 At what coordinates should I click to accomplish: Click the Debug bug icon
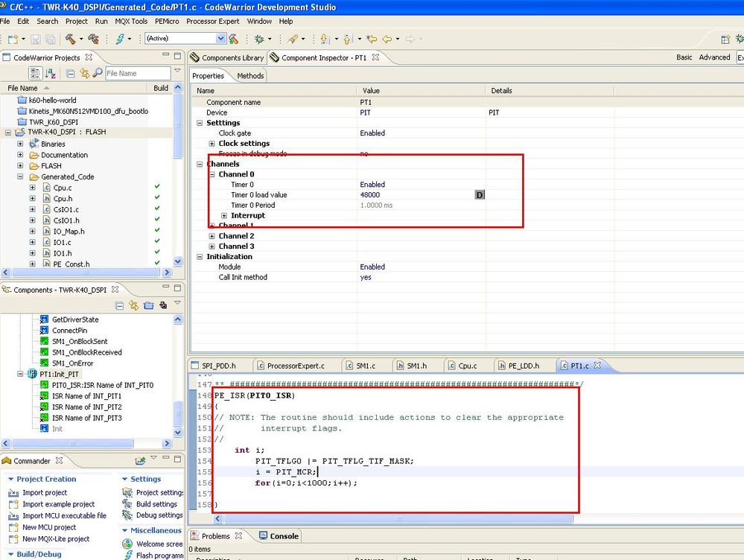(x=259, y=39)
